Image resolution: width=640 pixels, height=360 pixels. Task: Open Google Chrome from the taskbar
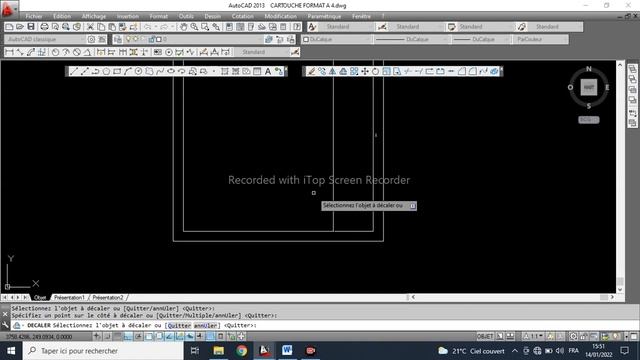(x=241, y=351)
